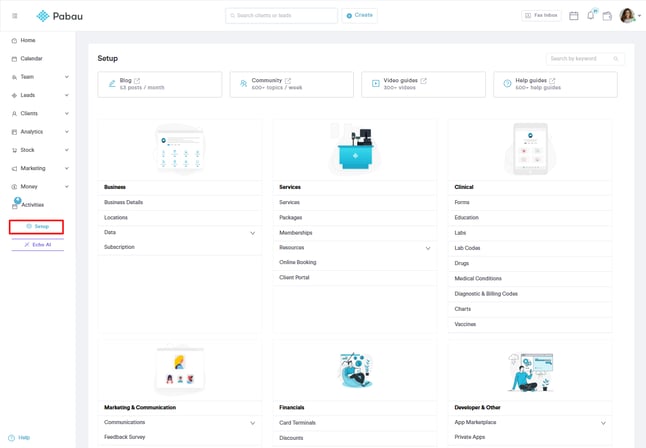Open the user profile avatar

pyautogui.click(x=627, y=16)
